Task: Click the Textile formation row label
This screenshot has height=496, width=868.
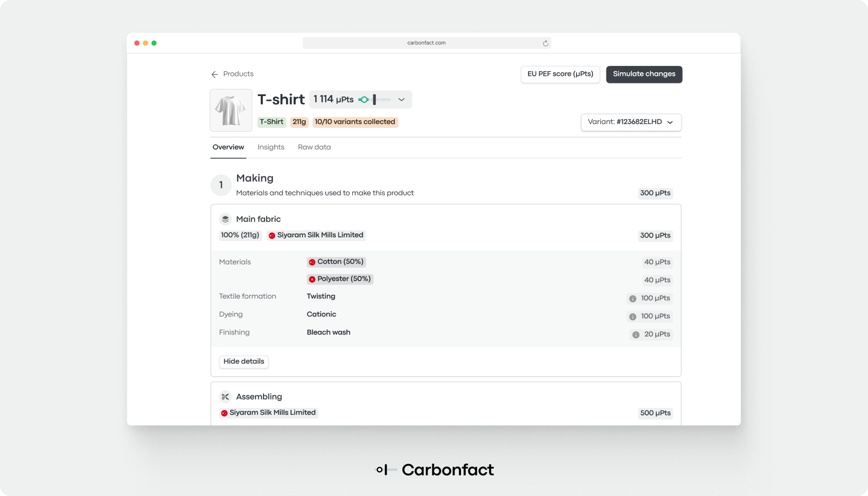Action: click(x=248, y=297)
